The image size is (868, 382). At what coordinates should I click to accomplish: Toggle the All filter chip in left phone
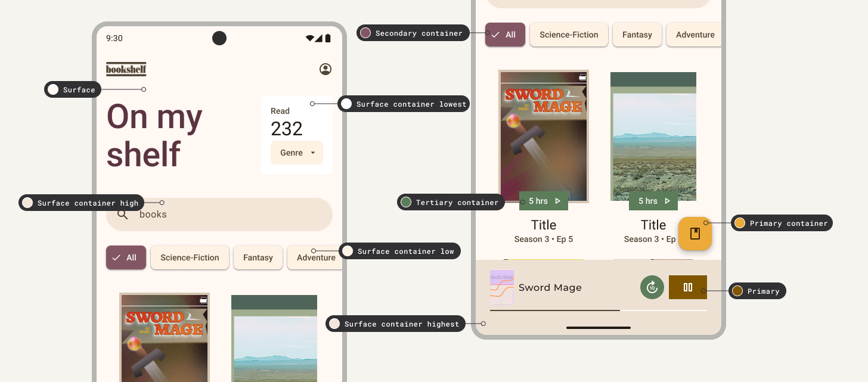pyautogui.click(x=126, y=257)
